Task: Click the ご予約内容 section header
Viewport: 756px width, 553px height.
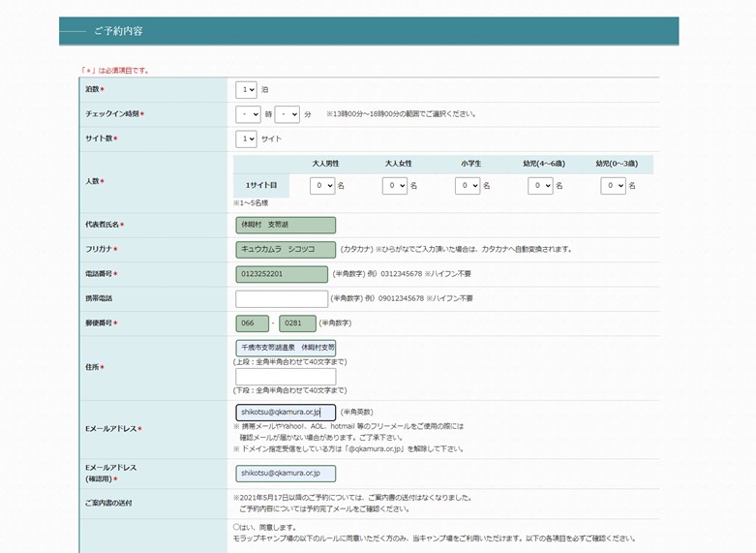Action: pos(369,31)
